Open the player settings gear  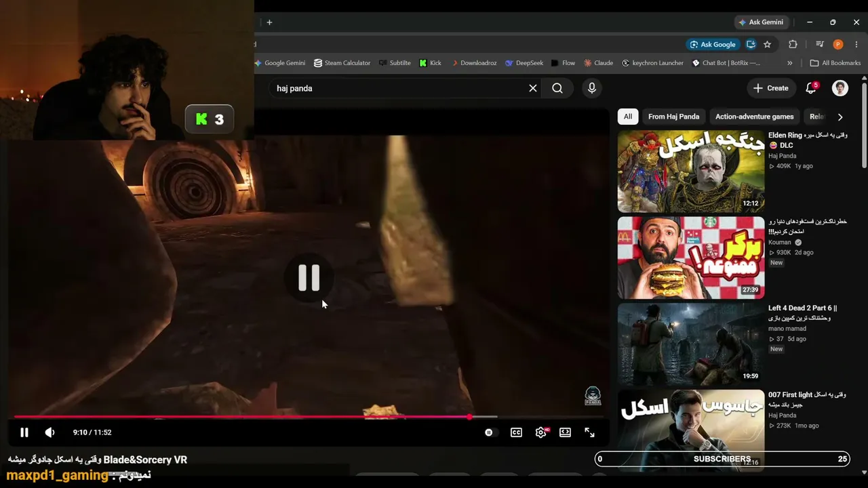point(541,432)
